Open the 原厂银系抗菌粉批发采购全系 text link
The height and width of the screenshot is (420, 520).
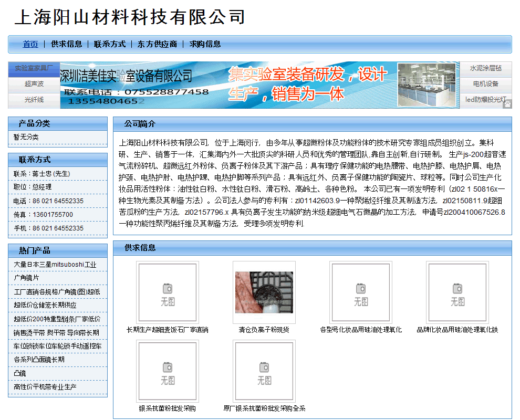(264, 408)
